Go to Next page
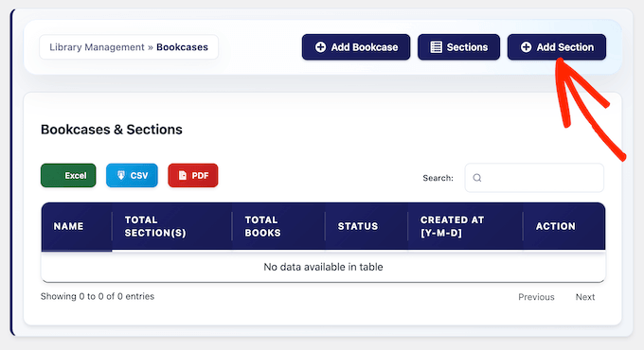This screenshot has height=350, width=644. pyautogui.click(x=585, y=297)
